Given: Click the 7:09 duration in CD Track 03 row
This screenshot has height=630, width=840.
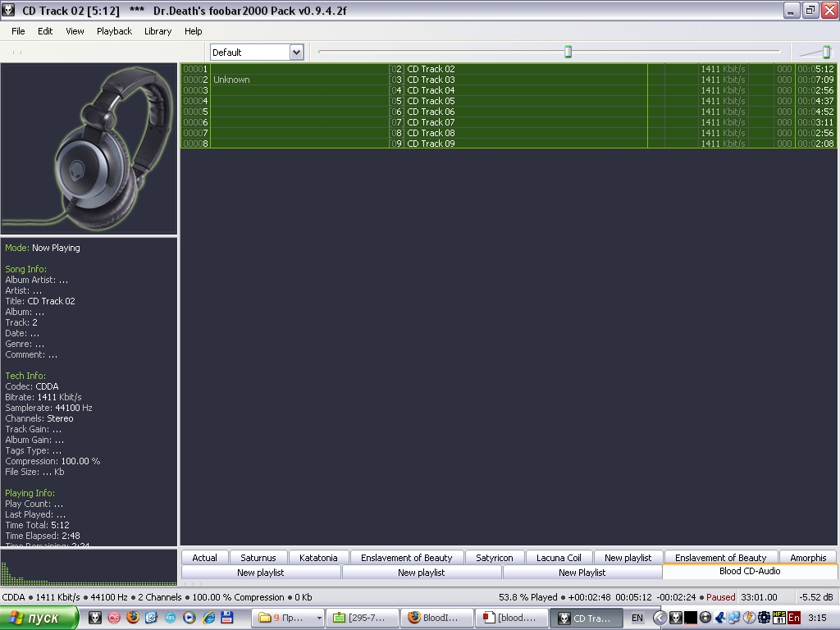Looking at the screenshot, I should coord(815,80).
